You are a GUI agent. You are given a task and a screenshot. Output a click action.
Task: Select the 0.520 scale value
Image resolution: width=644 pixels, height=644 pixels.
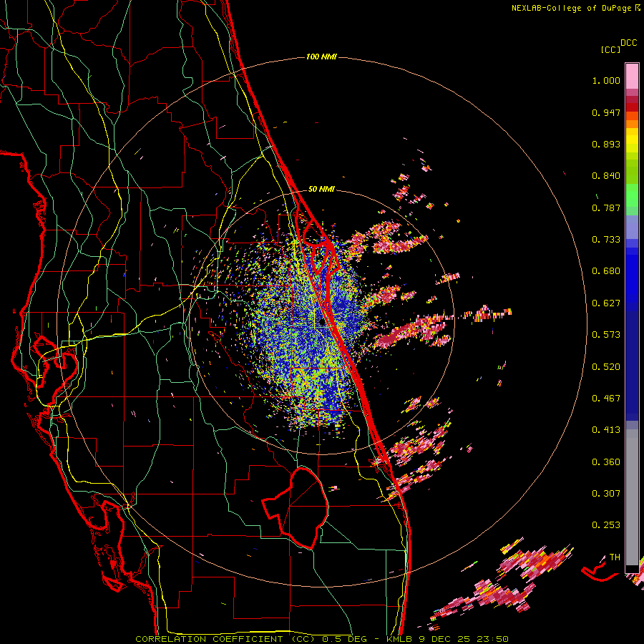tap(606, 367)
